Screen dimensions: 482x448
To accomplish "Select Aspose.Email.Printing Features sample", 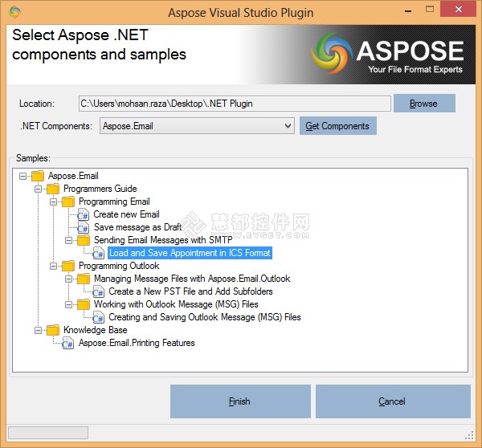I will tap(137, 343).
